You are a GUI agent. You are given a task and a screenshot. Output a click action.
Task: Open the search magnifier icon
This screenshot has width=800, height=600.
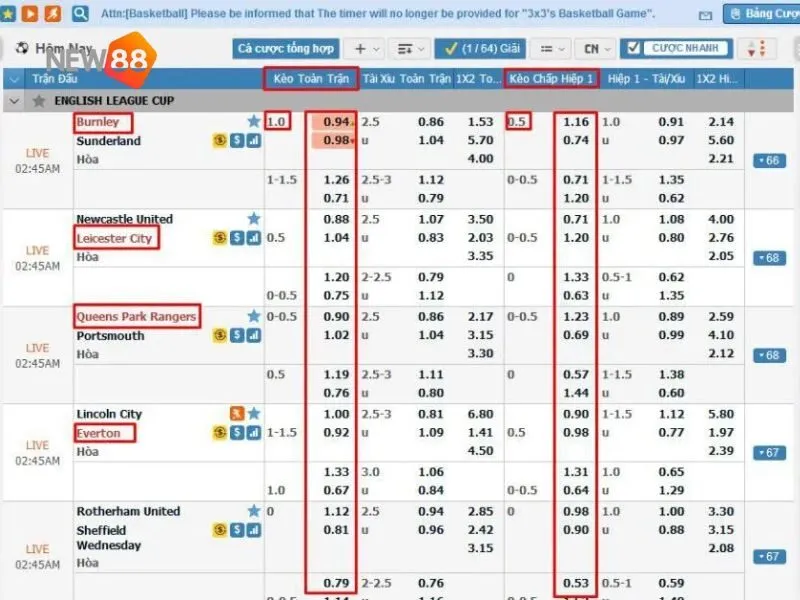pos(80,13)
